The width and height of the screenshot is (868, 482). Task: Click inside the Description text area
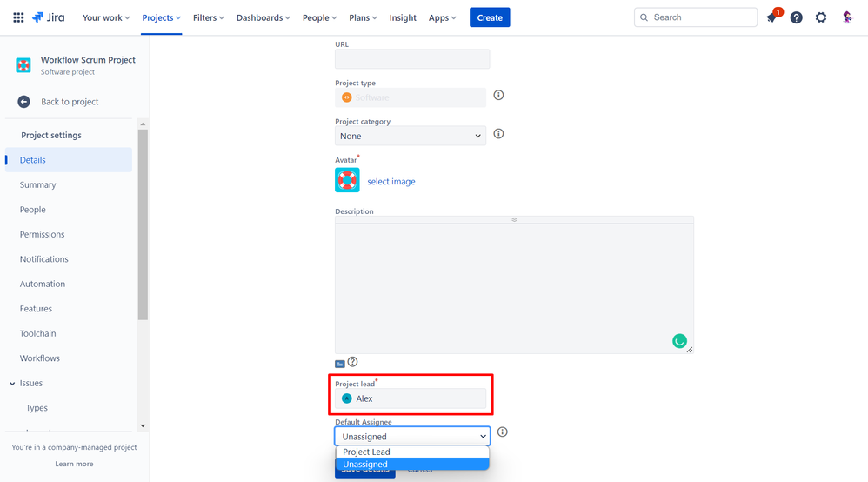click(514, 288)
